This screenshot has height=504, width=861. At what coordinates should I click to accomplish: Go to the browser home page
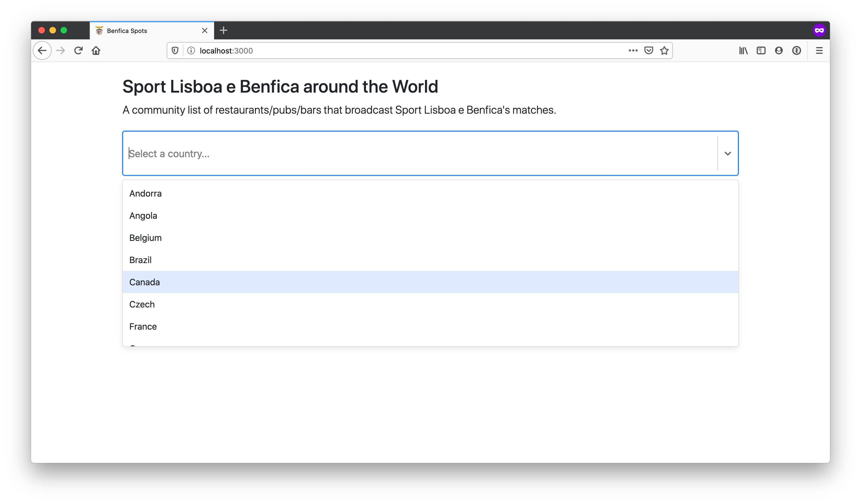point(96,50)
